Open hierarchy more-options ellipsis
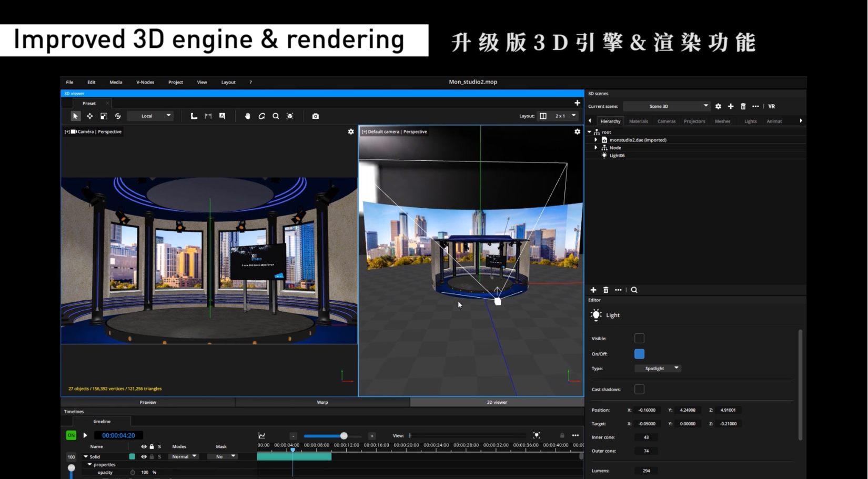Viewport: 868px width, 479px height. pyautogui.click(x=618, y=290)
